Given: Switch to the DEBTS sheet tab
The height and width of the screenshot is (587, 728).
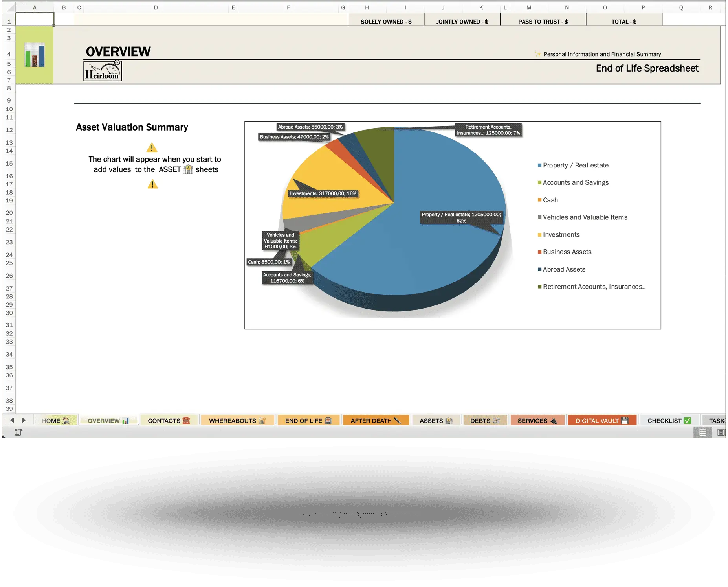Looking at the screenshot, I should click(484, 420).
